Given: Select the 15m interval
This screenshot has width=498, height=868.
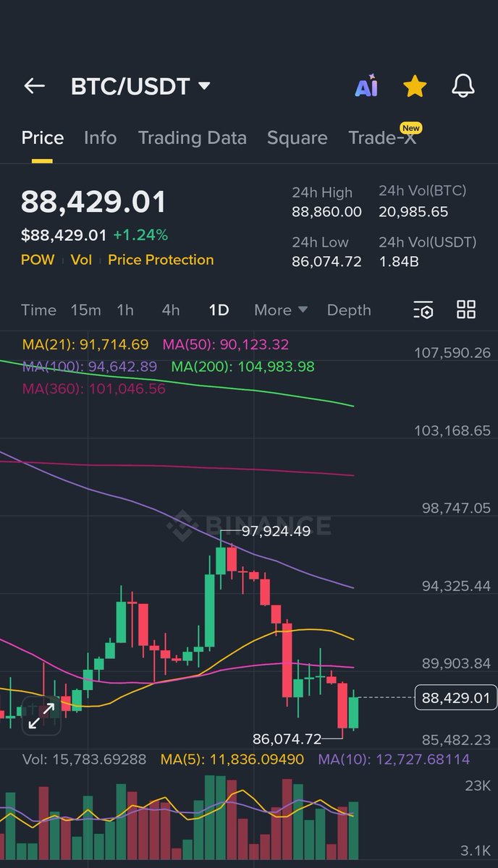Looking at the screenshot, I should point(85,310).
